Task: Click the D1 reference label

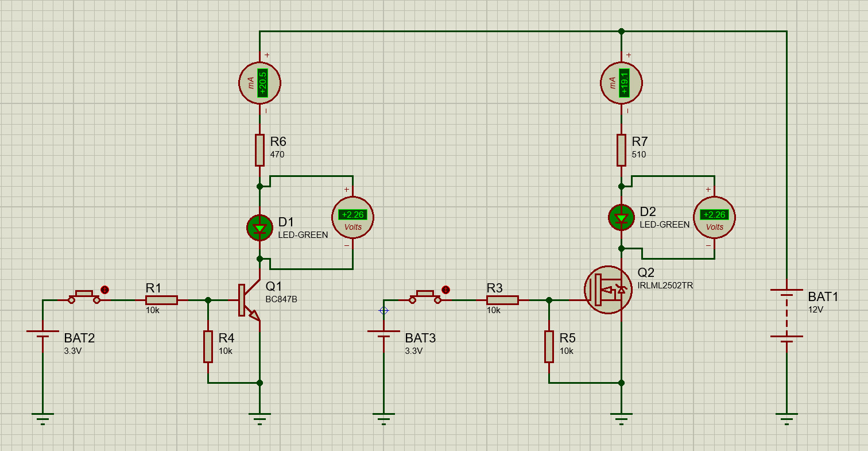Action: coord(286,222)
